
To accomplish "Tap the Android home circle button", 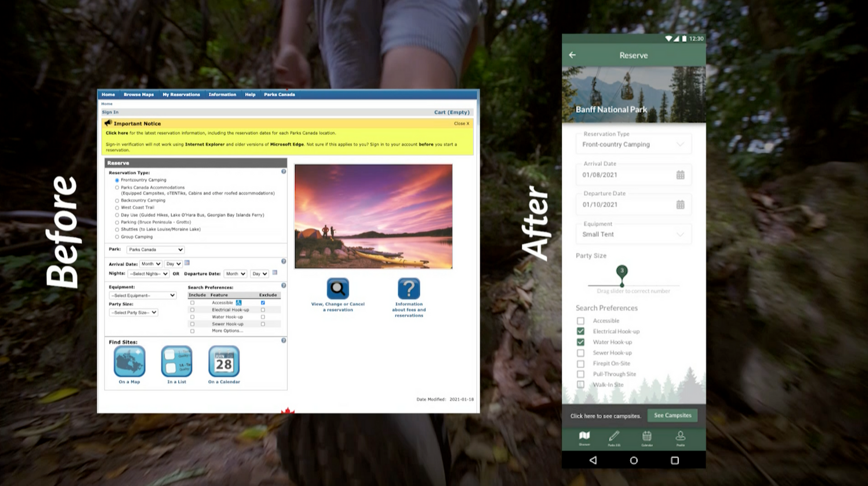I will (x=634, y=461).
